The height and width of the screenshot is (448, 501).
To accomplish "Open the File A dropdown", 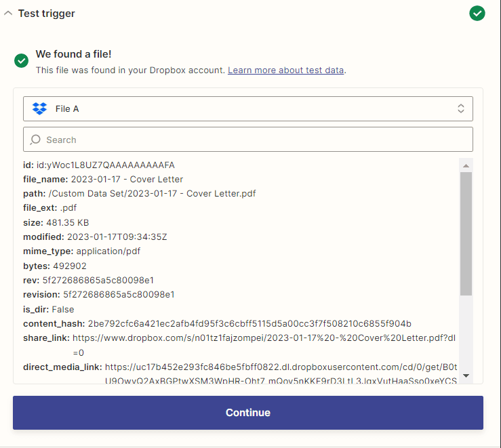I will click(247, 108).
